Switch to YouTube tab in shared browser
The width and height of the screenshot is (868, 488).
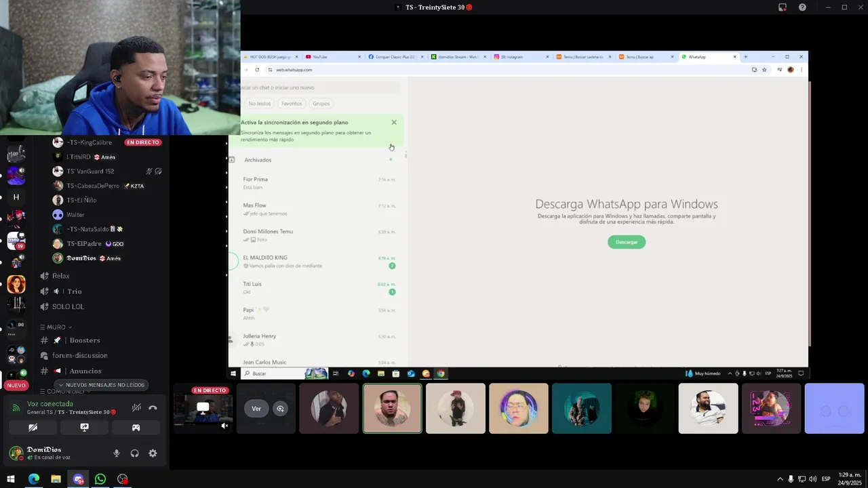point(332,57)
